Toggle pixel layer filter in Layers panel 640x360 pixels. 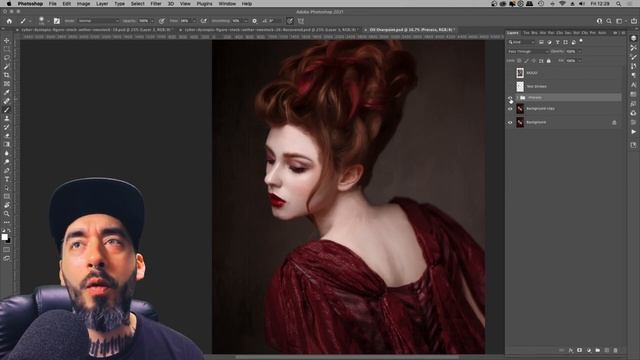[x=541, y=42]
